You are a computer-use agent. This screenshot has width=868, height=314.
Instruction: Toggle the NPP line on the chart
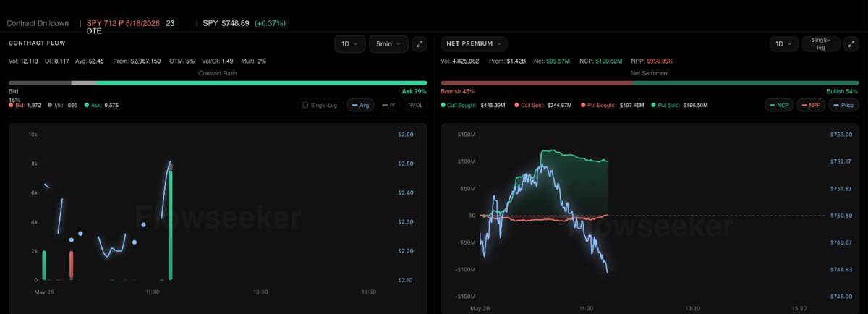pyautogui.click(x=811, y=105)
